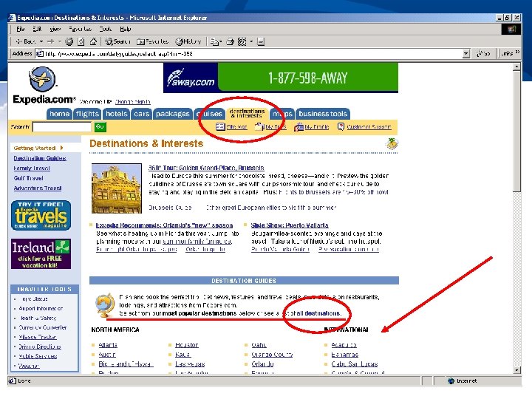The image size is (532, 399).
Task: Select the flights tab
Action: click(87, 114)
